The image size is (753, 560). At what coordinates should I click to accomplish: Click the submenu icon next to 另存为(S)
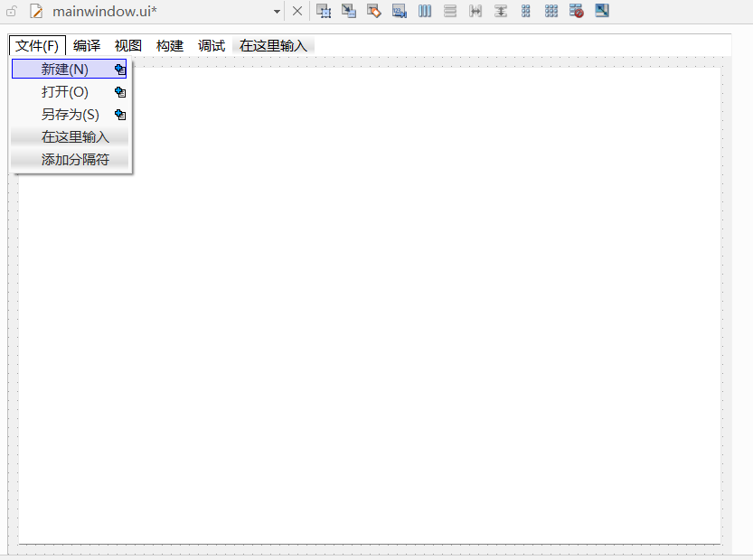click(120, 115)
